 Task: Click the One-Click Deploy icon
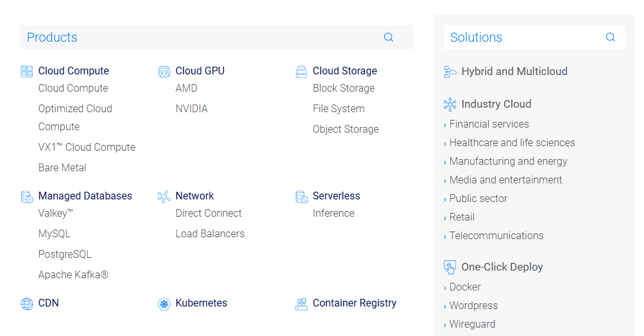pos(450,267)
